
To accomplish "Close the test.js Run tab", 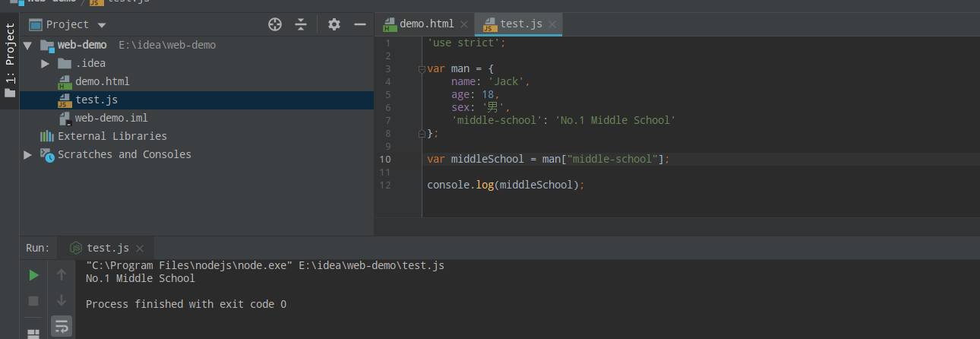I will [140, 249].
